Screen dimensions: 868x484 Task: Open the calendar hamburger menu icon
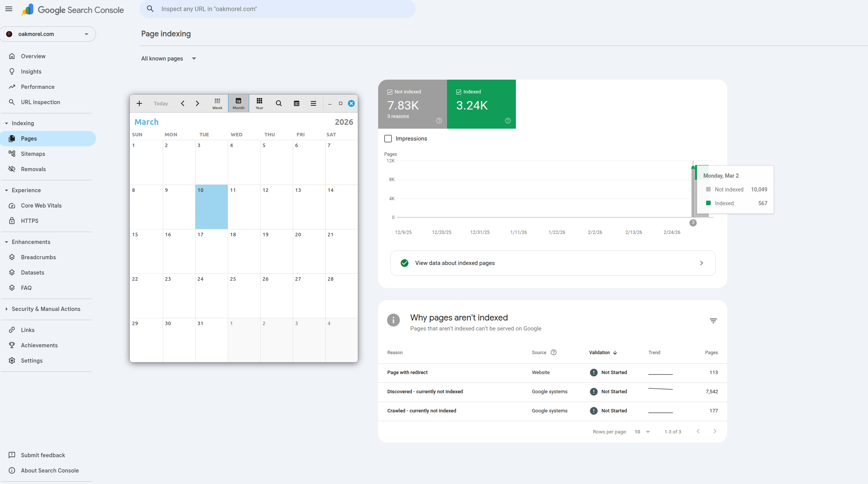tap(313, 103)
